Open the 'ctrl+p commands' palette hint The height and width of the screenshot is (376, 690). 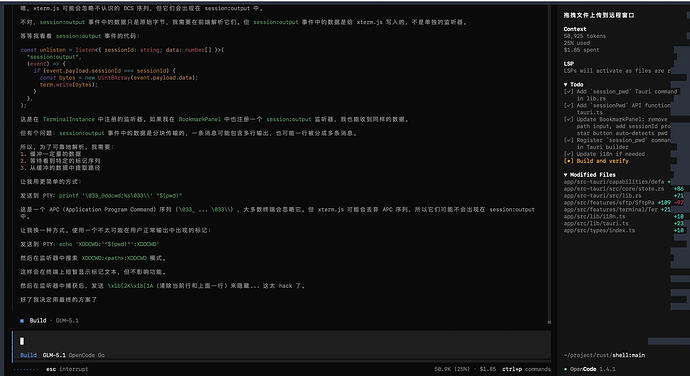click(x=526, y=369)
